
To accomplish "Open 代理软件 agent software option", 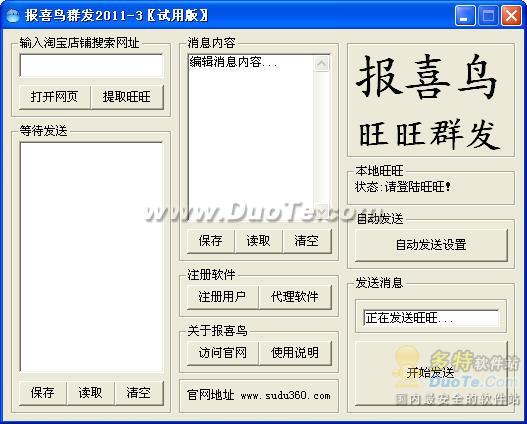I will 295,297.
